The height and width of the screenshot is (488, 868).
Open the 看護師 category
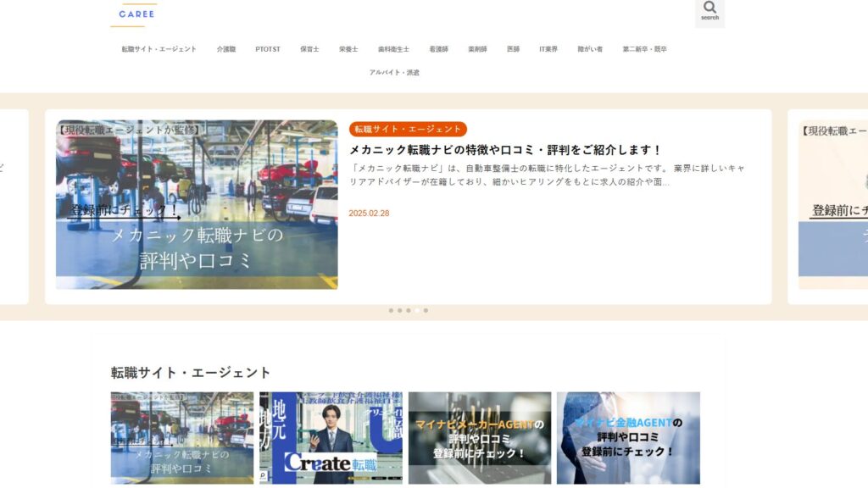pyautogui.click(x=438, y=49)
